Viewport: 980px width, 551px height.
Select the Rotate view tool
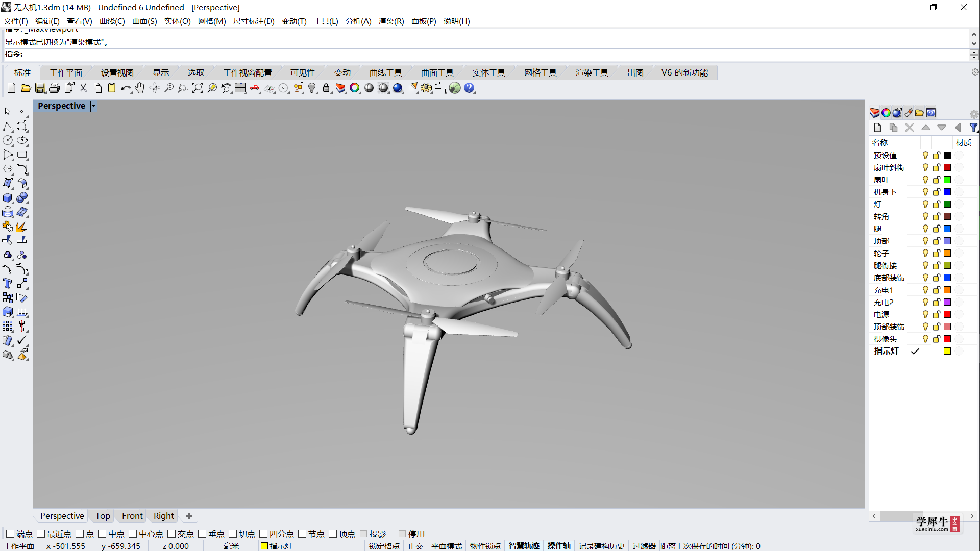[155, 88]
